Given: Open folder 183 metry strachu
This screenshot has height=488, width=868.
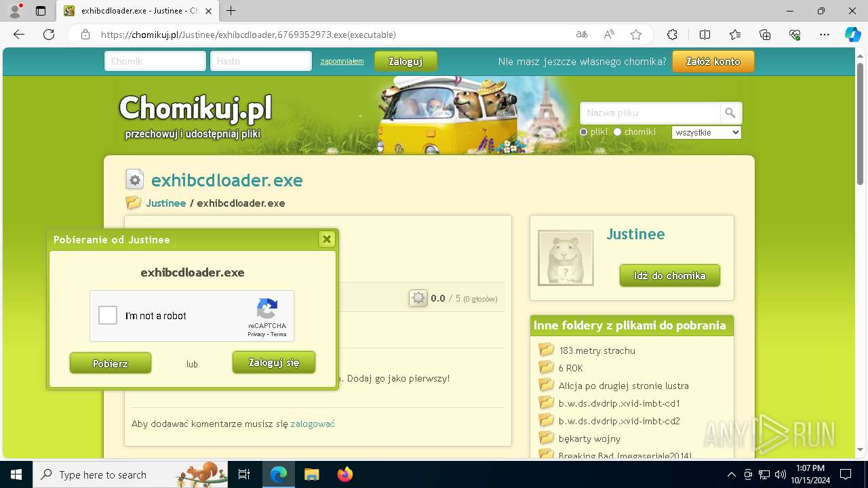Looking at the screenshot, I should [x=597, y=350].
